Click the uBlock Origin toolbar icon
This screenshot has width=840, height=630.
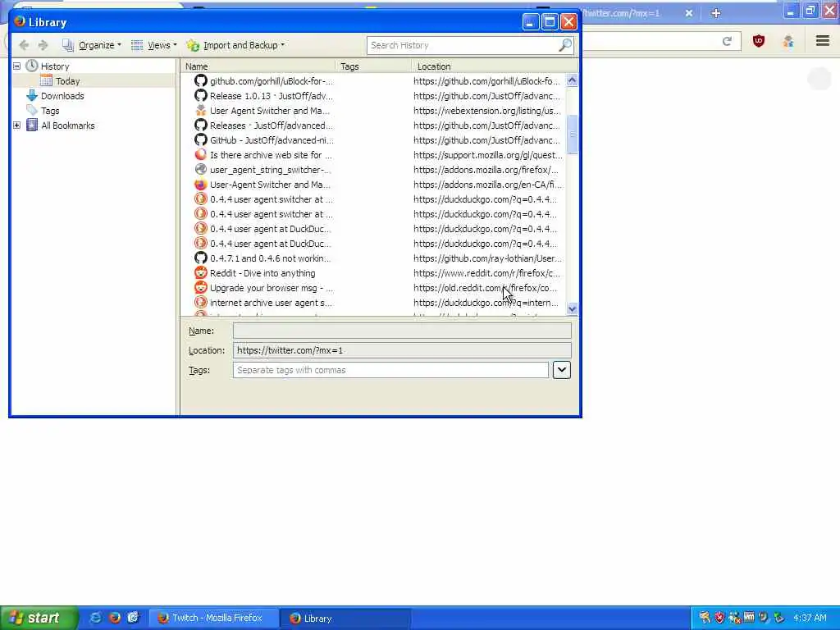pyautogui.click(x=759, y=41)
